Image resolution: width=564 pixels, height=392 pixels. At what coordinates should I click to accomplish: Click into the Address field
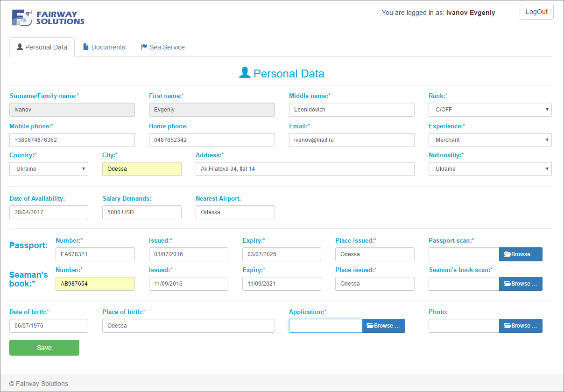coord(305,169)
